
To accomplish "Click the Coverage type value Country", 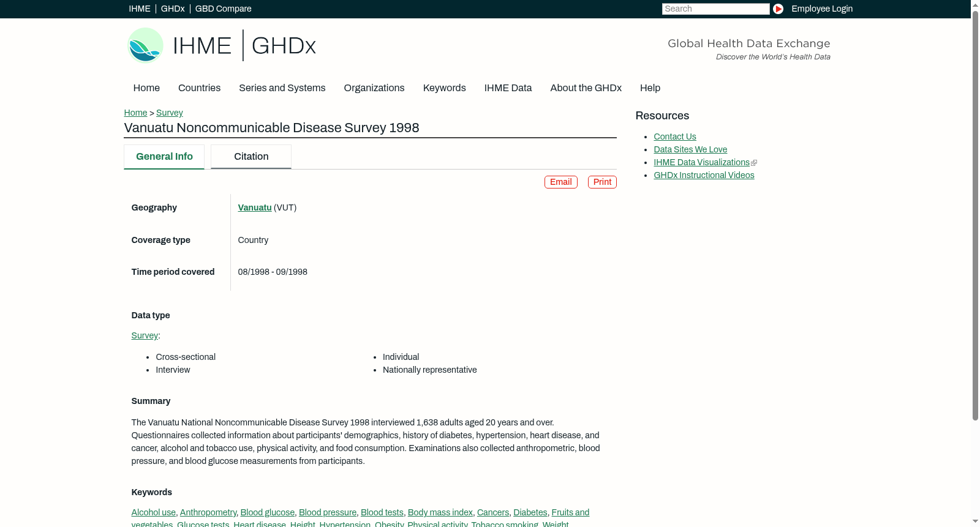I will pyautogui.click(x=253, y=240).
